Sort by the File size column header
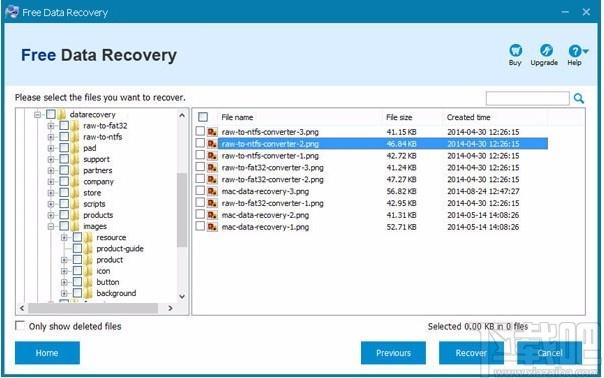The height and width of the screenshot is (378, 604). coord(399,117)
